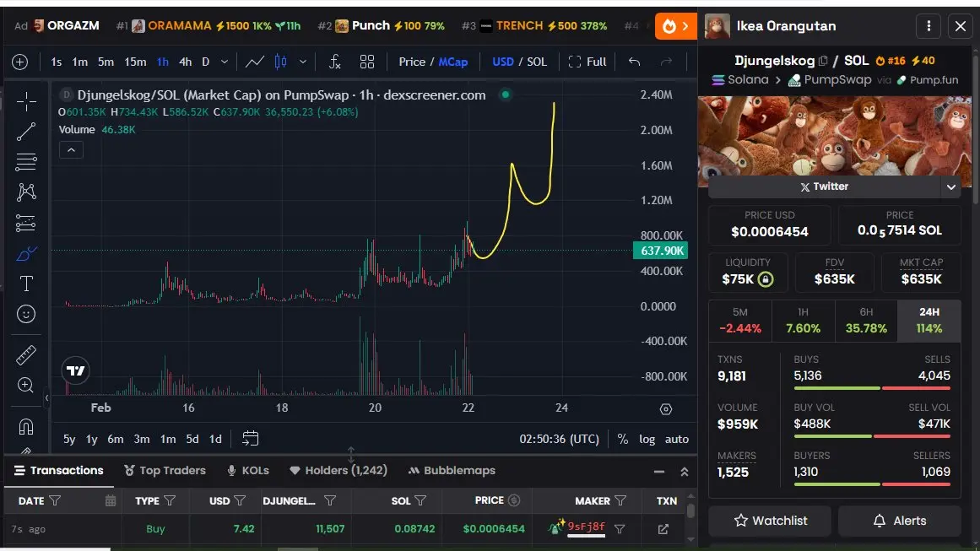Viewport: 980px width, 551px height.
Task: Add the token to the Watchlist
Action: coord(771,521)
